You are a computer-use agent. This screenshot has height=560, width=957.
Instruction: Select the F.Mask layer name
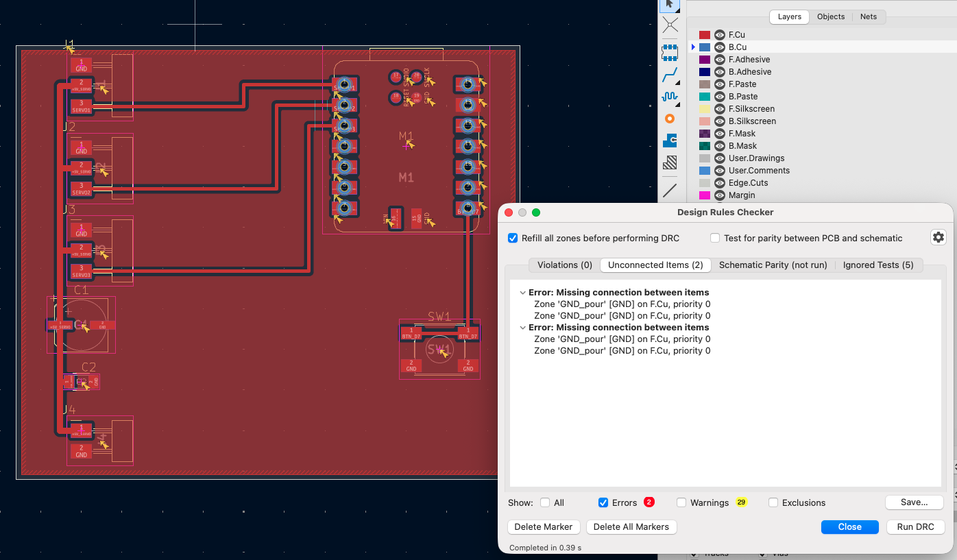pyautogui.click(x=742, y=134)
